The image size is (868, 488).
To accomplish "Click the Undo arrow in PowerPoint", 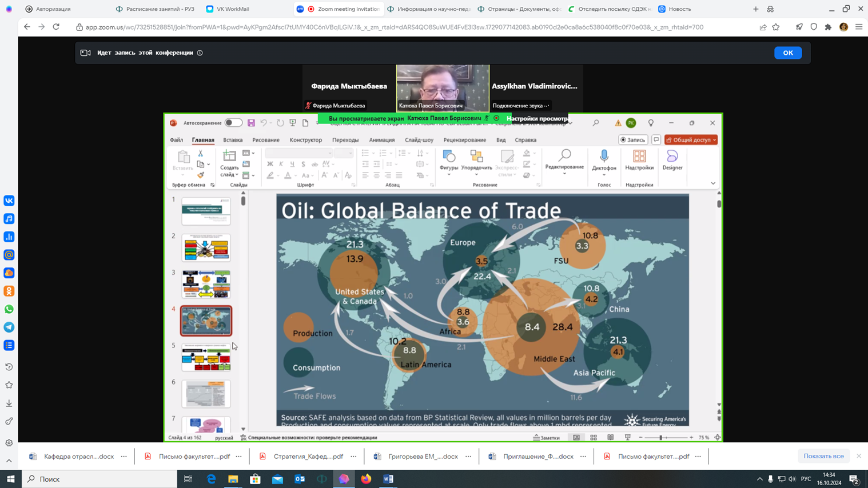I will [264, 123].
